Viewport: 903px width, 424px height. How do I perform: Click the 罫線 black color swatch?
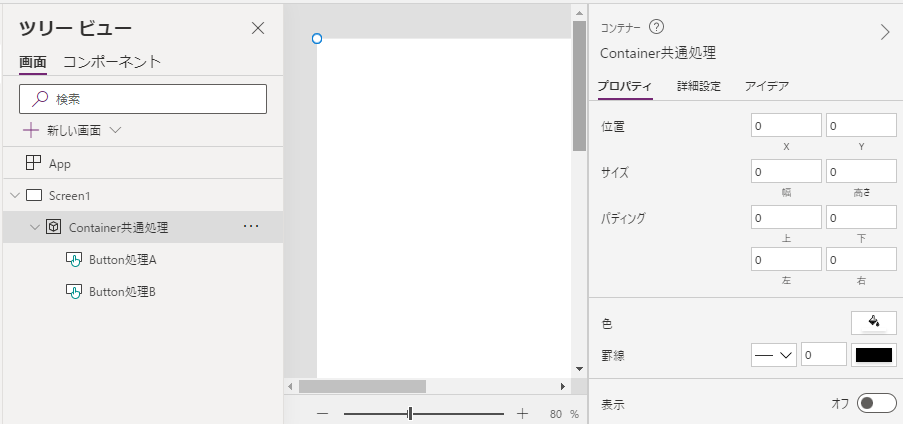(x=874, y=355)
